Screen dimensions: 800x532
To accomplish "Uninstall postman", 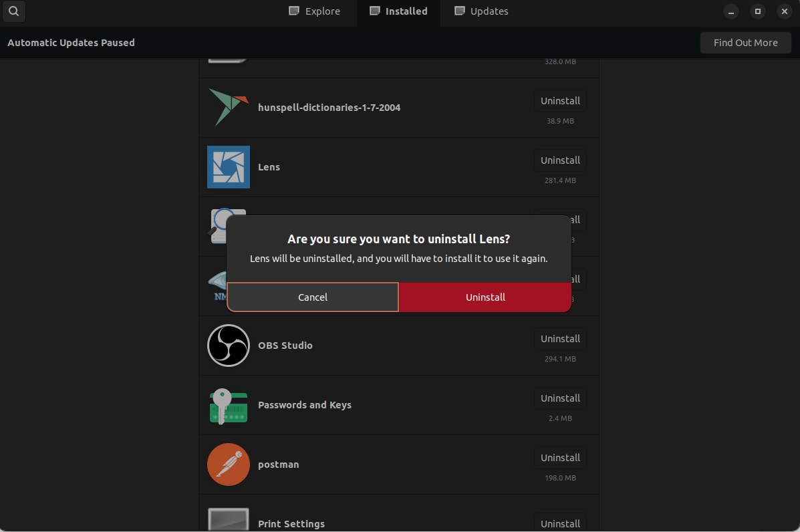I will point(560,458).
